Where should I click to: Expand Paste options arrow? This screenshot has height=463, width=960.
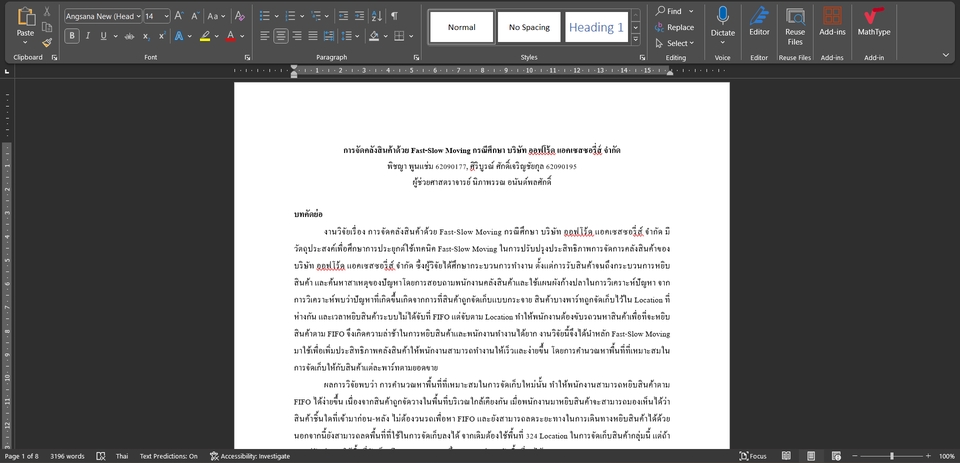[x=25, y=42]
